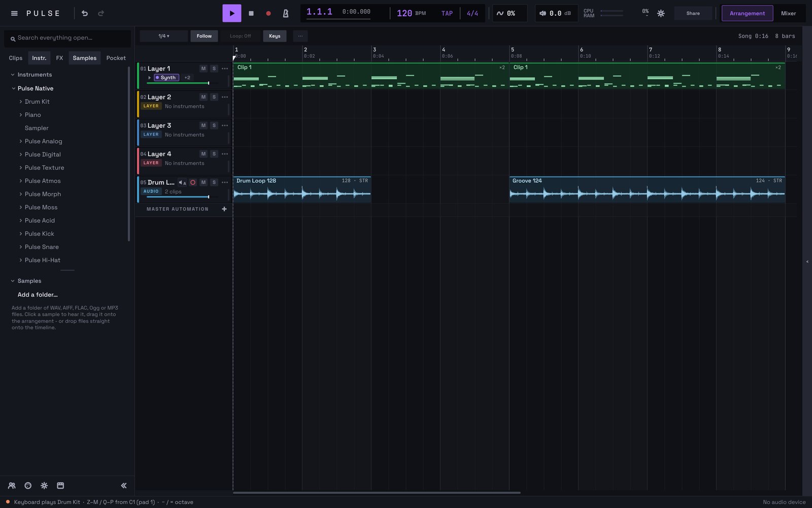Undo the last action
The height and width of the screenshot is (508, 812).
click(85, 13)
